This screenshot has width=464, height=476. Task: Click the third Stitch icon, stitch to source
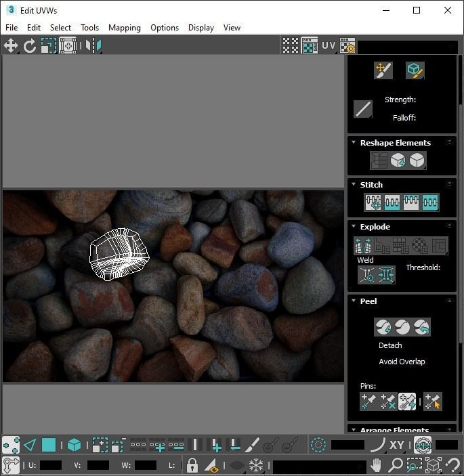tap(411, 202)
